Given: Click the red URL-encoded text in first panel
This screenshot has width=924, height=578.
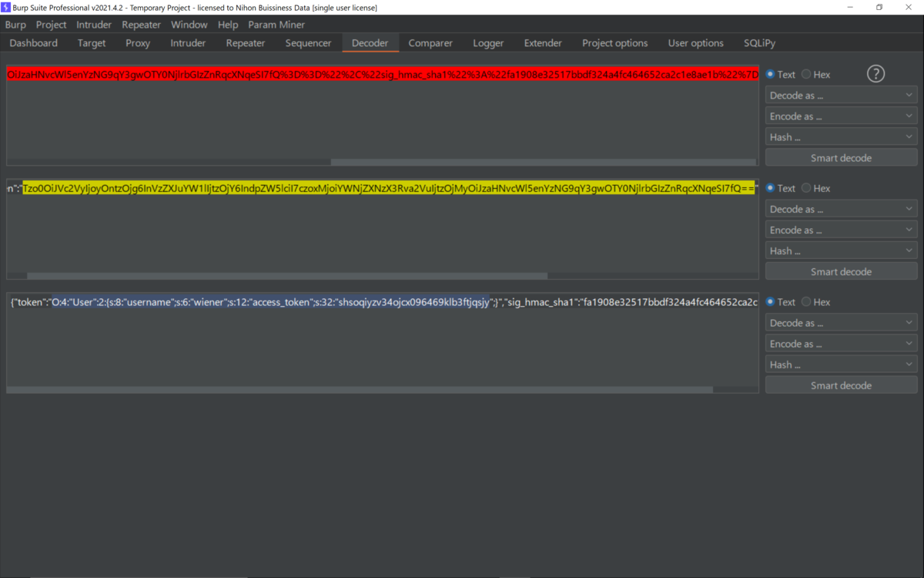Looking at the screenshot, I should [x=383, y=75].
